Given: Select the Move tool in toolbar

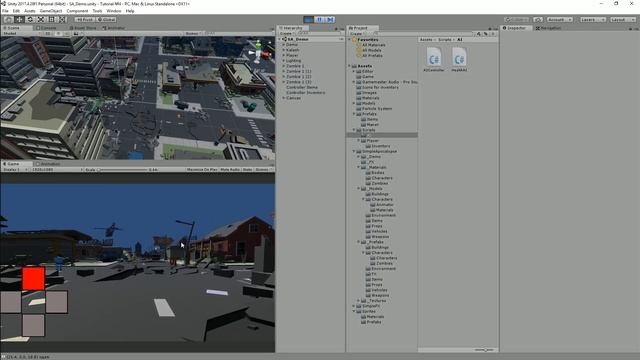Looking at the screenshot, I should pos(19,19).
